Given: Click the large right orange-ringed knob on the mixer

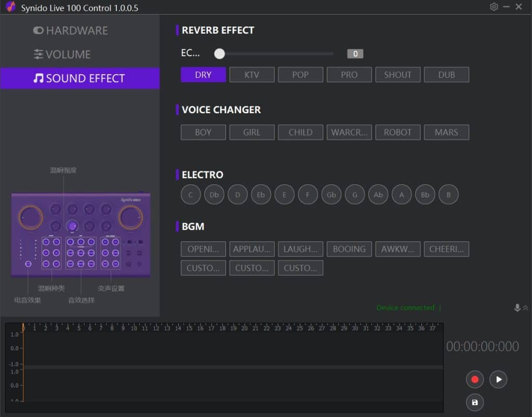Looking at the screenshot, I should (130, 217).
